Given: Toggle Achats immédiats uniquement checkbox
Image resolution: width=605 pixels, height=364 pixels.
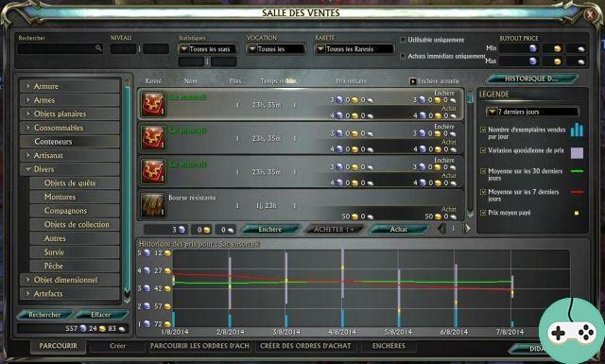Looking at the screenshot, I should click(403, 57).
